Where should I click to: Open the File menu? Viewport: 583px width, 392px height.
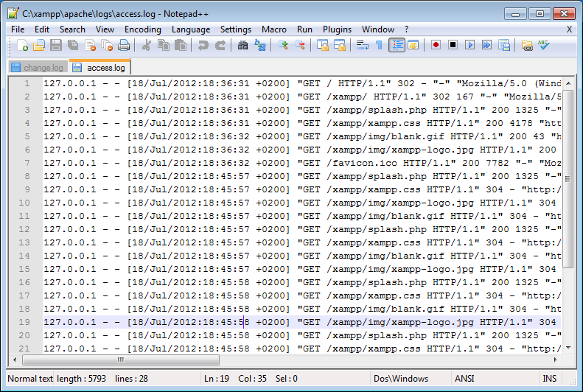tap(18, 29)
